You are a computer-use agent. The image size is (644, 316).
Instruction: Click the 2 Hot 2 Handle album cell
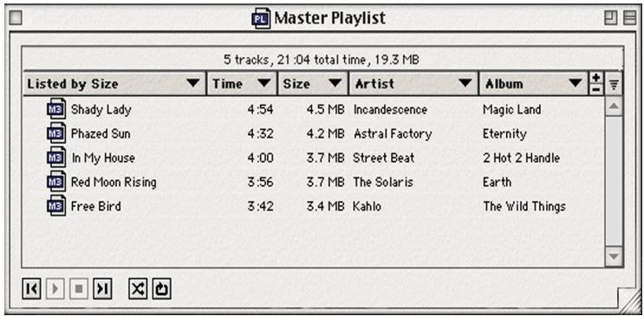click(x=522, y=158)
